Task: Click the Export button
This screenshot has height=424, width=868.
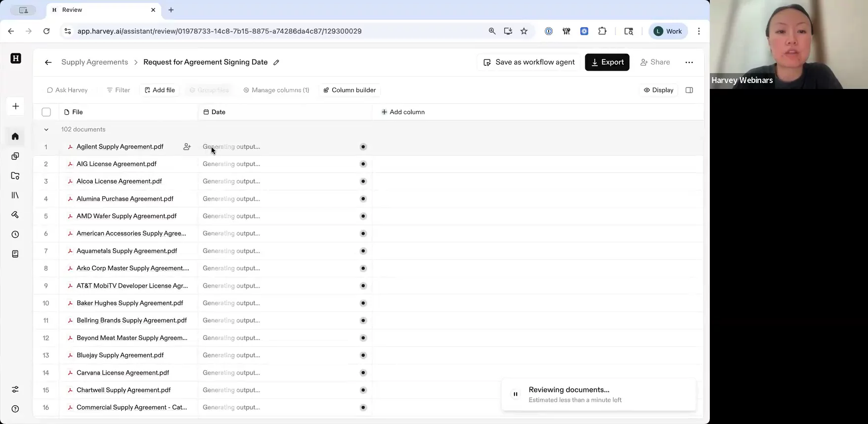Action: (x=607, y=62)
